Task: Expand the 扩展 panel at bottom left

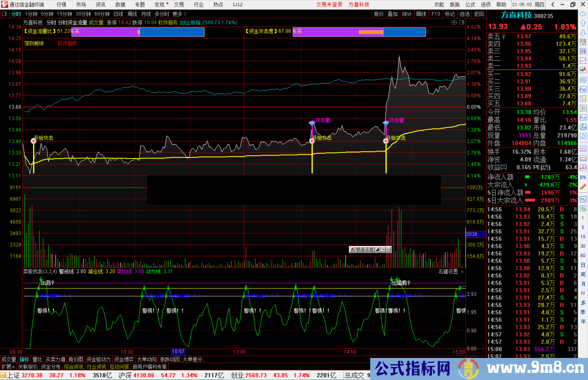Action: (8, 367)
